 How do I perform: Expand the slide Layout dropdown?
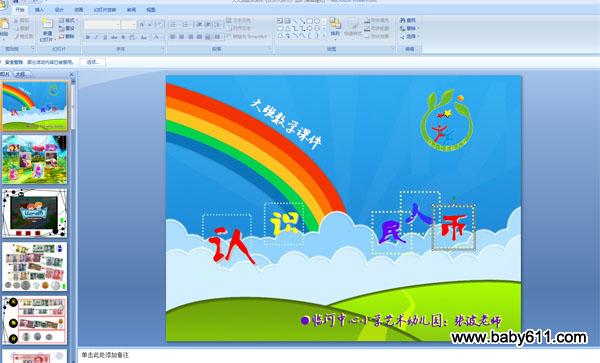tap(68, 20)
